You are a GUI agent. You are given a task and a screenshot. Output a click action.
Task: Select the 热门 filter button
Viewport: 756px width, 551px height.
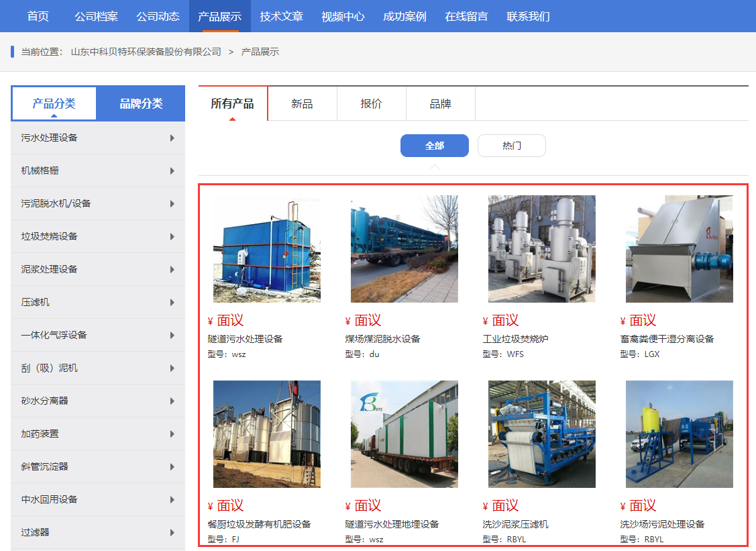point(512,146)
